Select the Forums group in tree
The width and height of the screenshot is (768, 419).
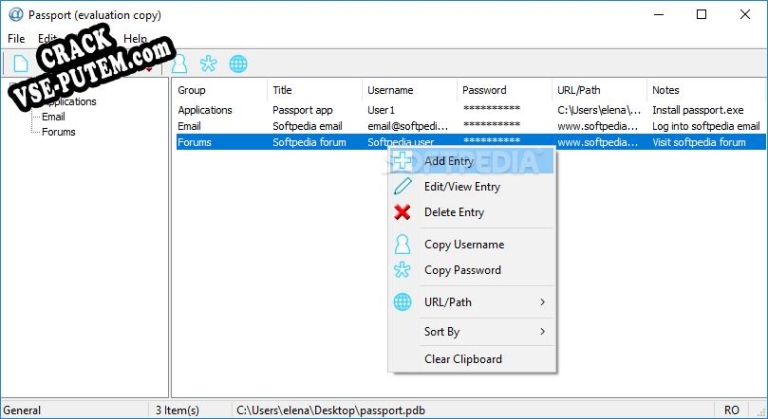click(x=58, y=132)
